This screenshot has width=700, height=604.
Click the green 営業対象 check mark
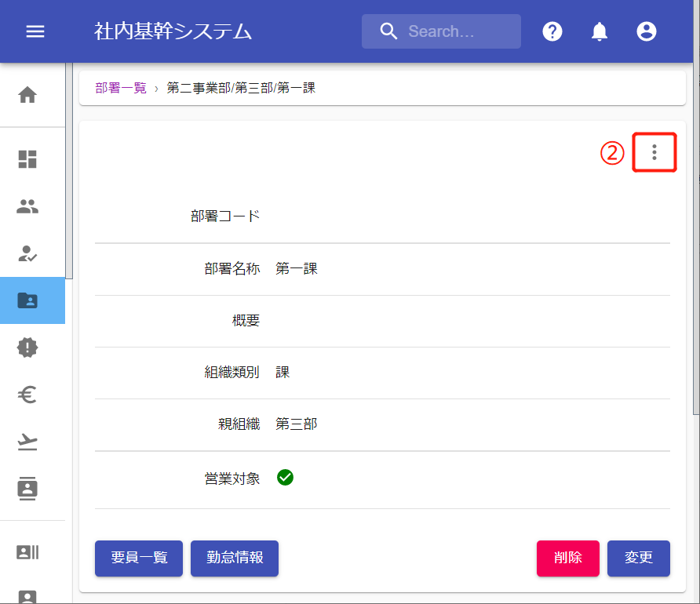point(286,477)
